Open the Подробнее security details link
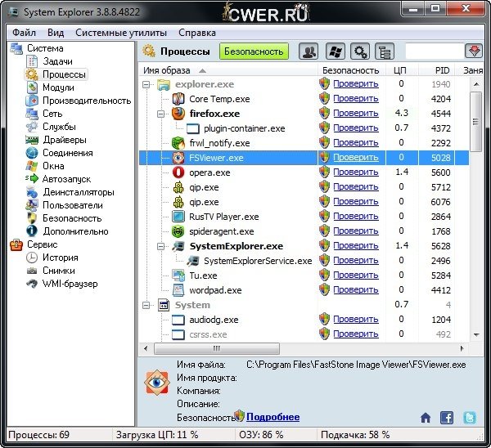The height and width of the screenshot is (448, 491). click(273, 417)
